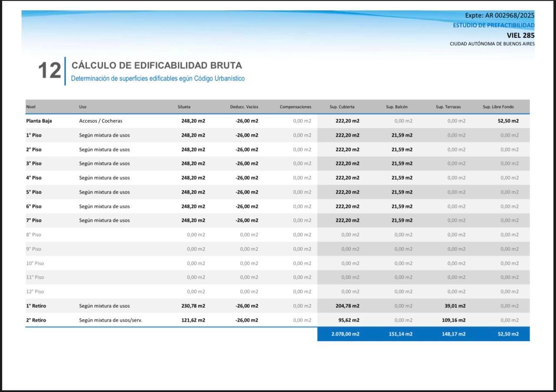The image size is (556, 392).
Task: Click the subtitle about Código Urbanístico
Action: tap(158, 79)
